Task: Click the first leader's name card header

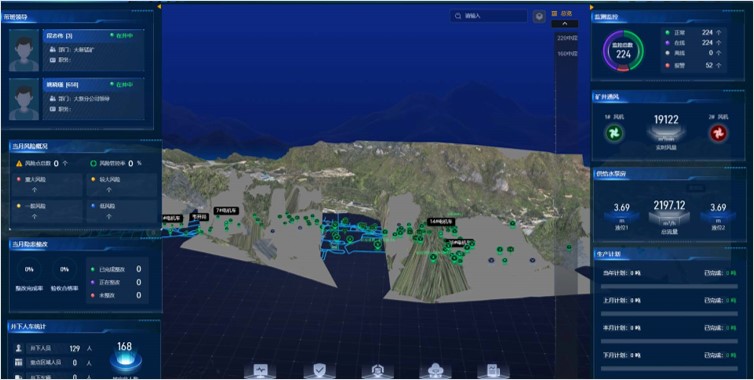Action: 94,36
